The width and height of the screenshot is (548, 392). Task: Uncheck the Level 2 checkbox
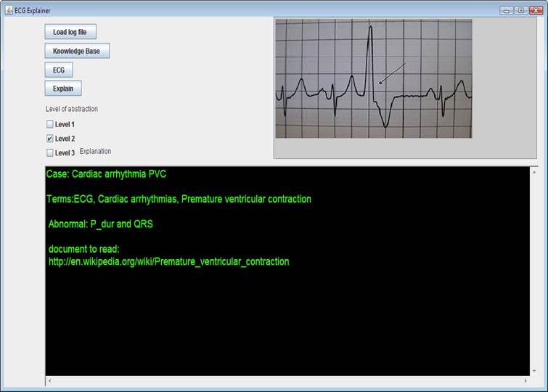[x=50, y=139]
